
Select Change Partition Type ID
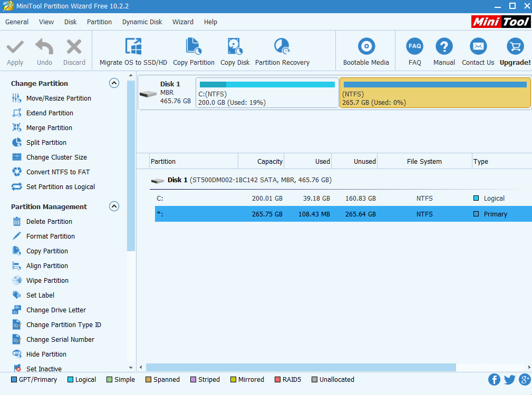click(56, 325)
